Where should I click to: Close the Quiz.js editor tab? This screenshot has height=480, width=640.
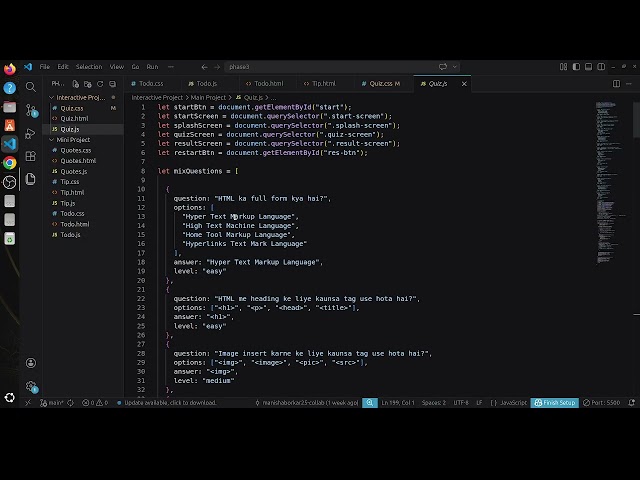[x=464, y=84]
